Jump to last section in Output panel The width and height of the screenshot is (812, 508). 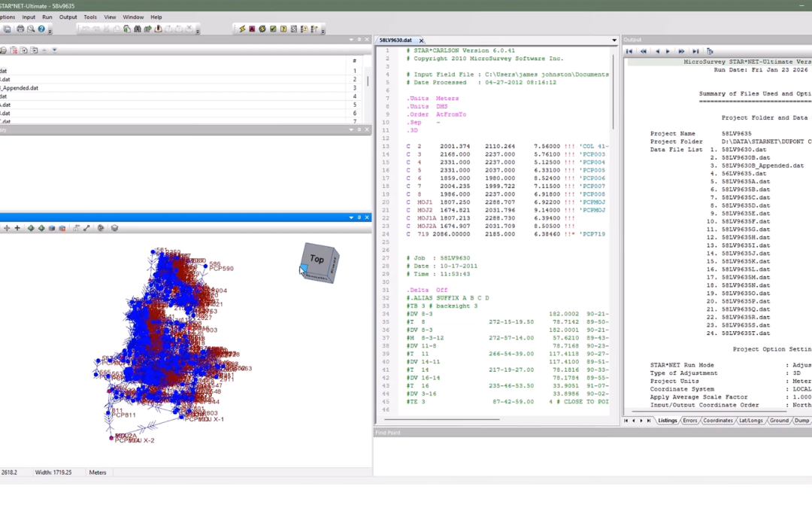click(x=695, y=51)
